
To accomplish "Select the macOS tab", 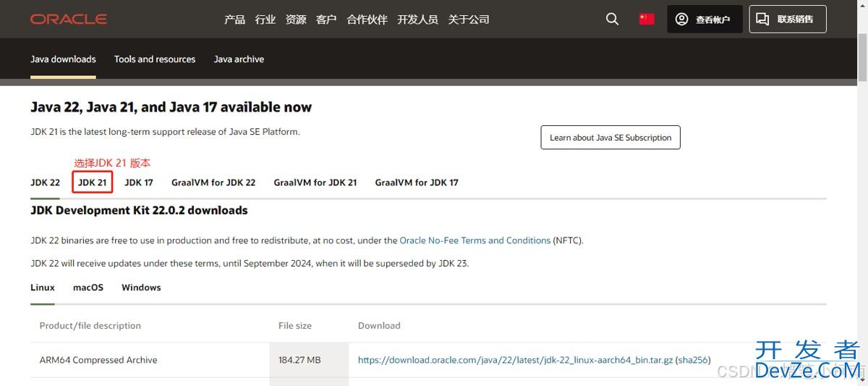I will 88,288.
